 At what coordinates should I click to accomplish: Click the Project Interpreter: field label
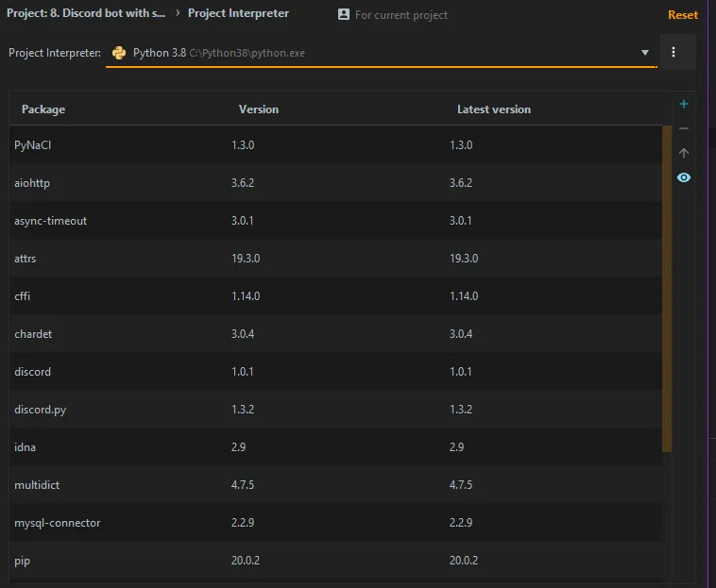pos(55,53)
